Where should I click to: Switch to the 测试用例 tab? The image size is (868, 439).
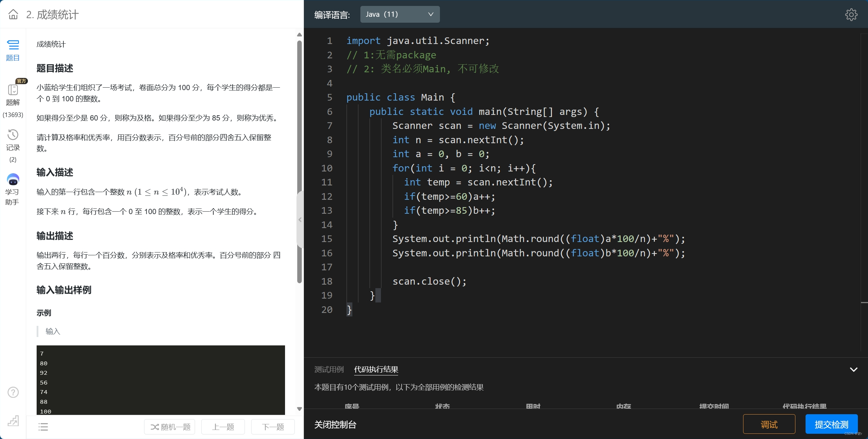pyautogui.click(x=329, y=369)
